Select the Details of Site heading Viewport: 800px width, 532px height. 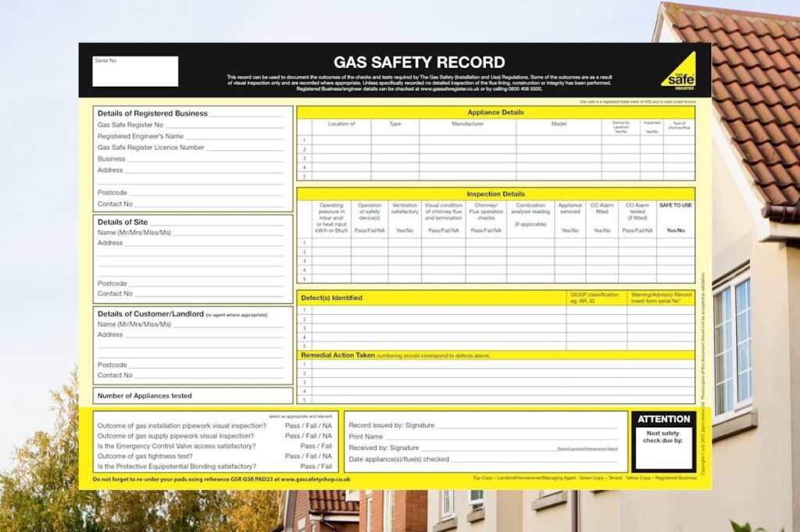pos(123,222)
